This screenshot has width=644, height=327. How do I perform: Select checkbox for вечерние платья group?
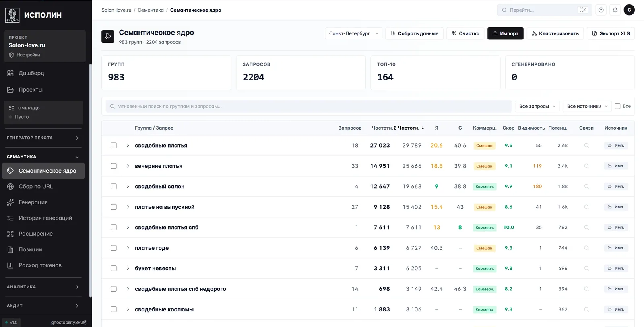[x=114, y=166]
